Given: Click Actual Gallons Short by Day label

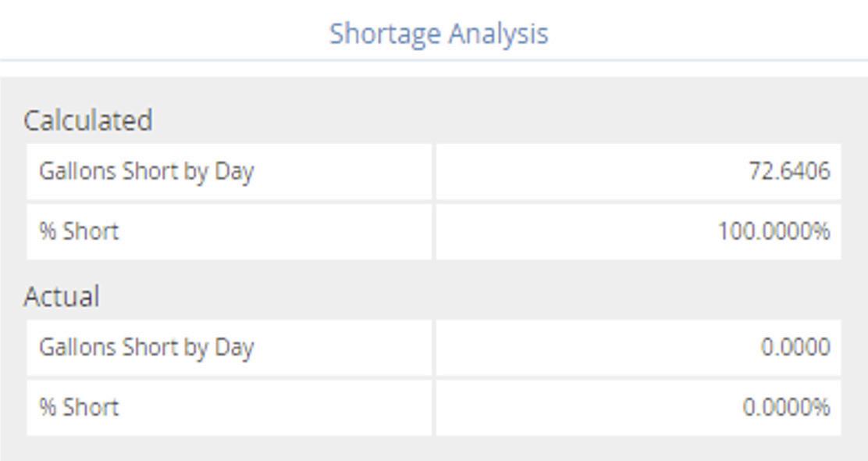Looking at the screenshot, I should (146, 348).
